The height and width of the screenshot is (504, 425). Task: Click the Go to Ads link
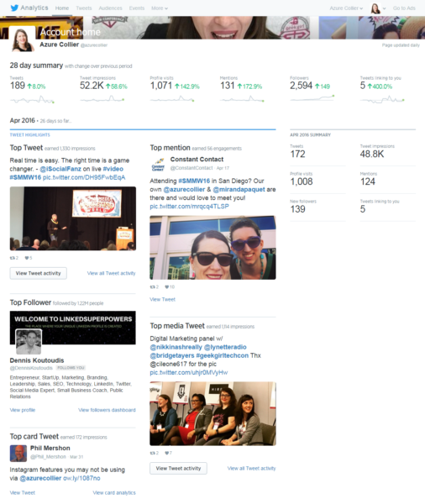click(404, 8)
